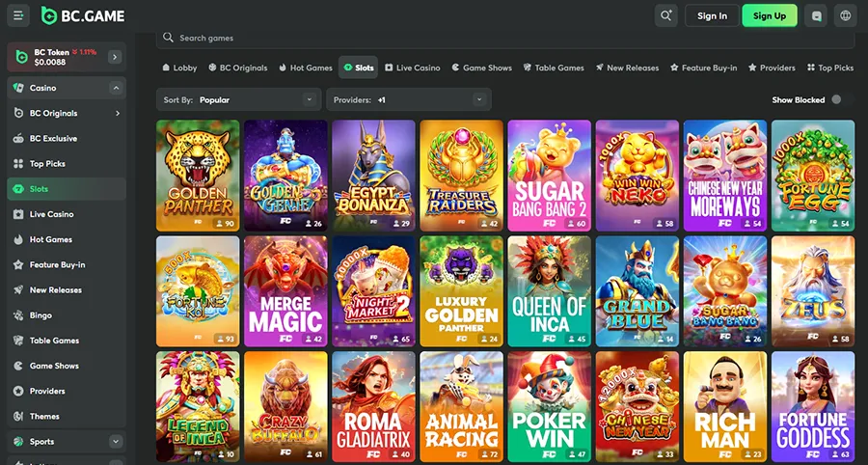Screen dimensions: 868x465
Task: Focus the Search games input field
Action: pyautogui.click(x=505, y=39)
